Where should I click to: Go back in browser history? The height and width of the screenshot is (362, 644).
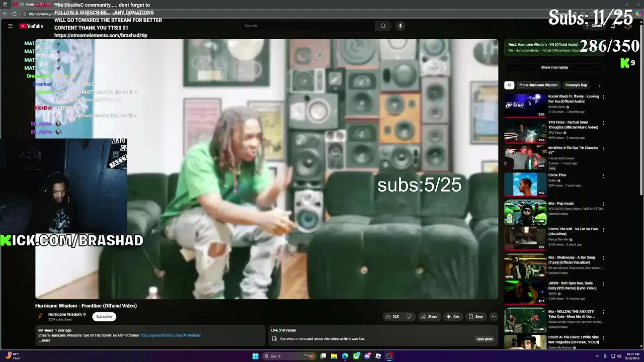[x=5, y=14]
